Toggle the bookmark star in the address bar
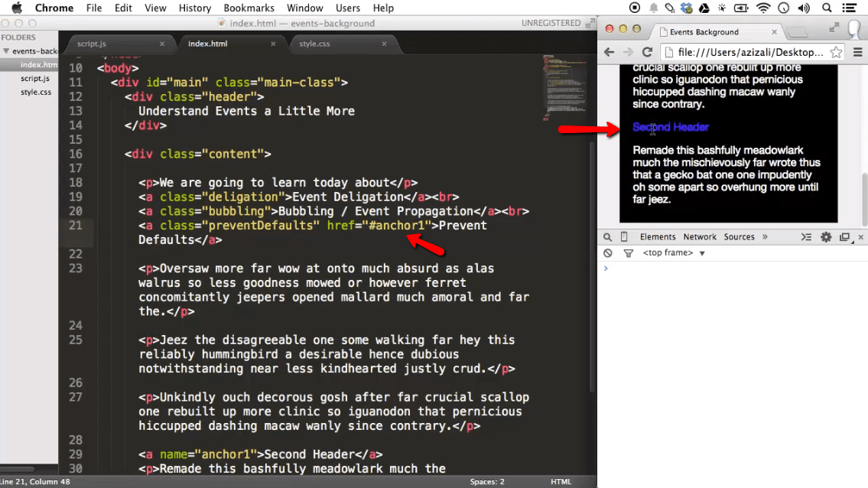Image resolution: width=868 pixels, height=488 pixels. click(837, 52)
